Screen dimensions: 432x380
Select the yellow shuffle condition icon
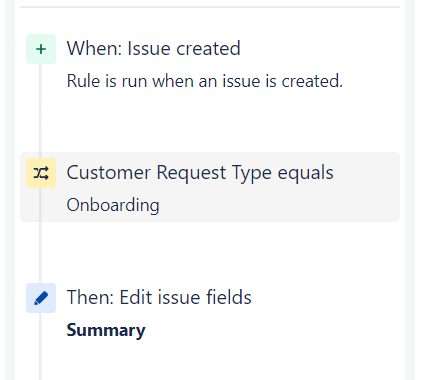[x=41, y=173]
